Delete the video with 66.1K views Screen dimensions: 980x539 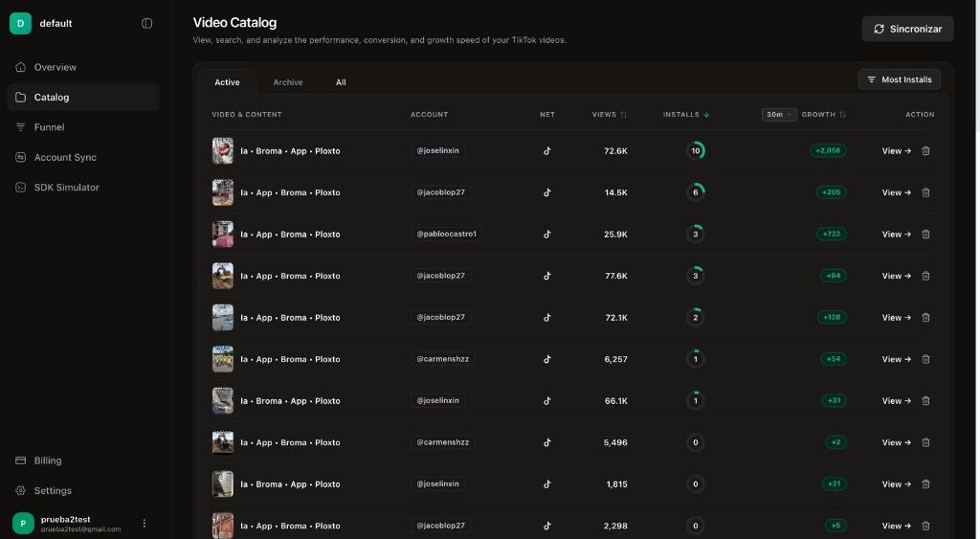click(925, 401)
